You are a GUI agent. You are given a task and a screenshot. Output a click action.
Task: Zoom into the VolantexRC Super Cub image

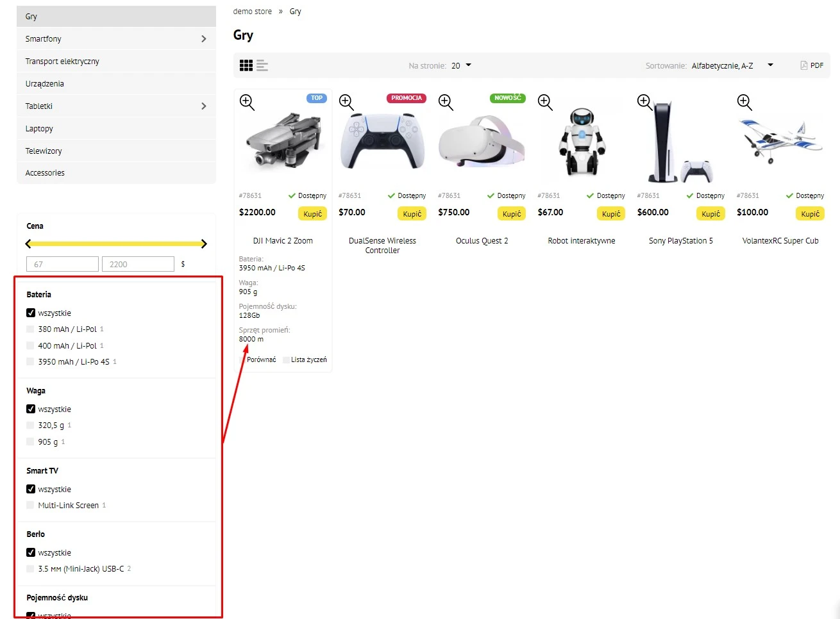(x=744, y=102)
